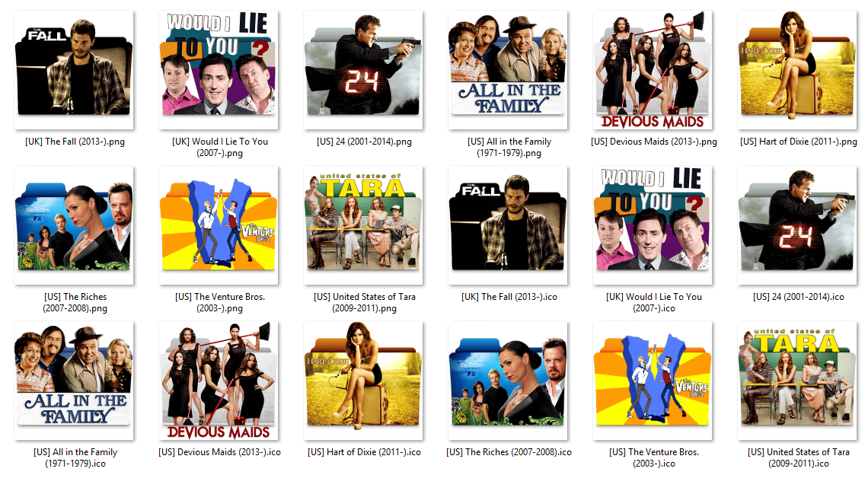
Task: Select Hart of Dixie ICO folder icon
Action: 364,381
